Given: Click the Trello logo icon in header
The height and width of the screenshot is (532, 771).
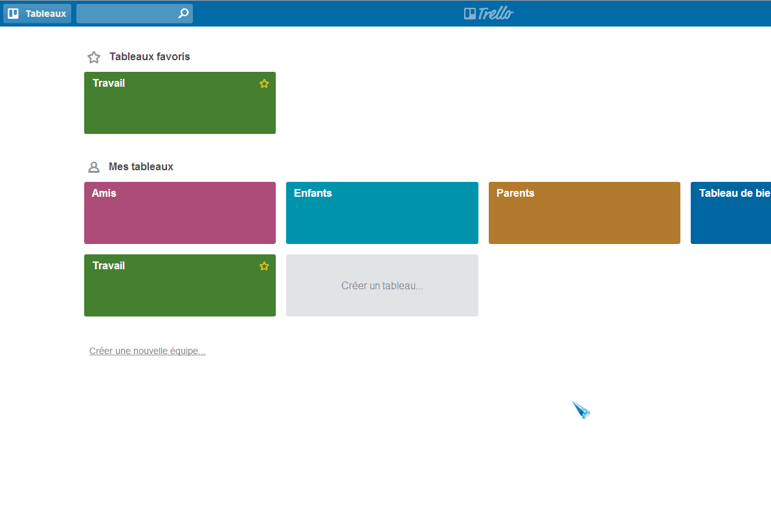Looking at the screenshot, I should pyautogui.click(x=470, y=14).
